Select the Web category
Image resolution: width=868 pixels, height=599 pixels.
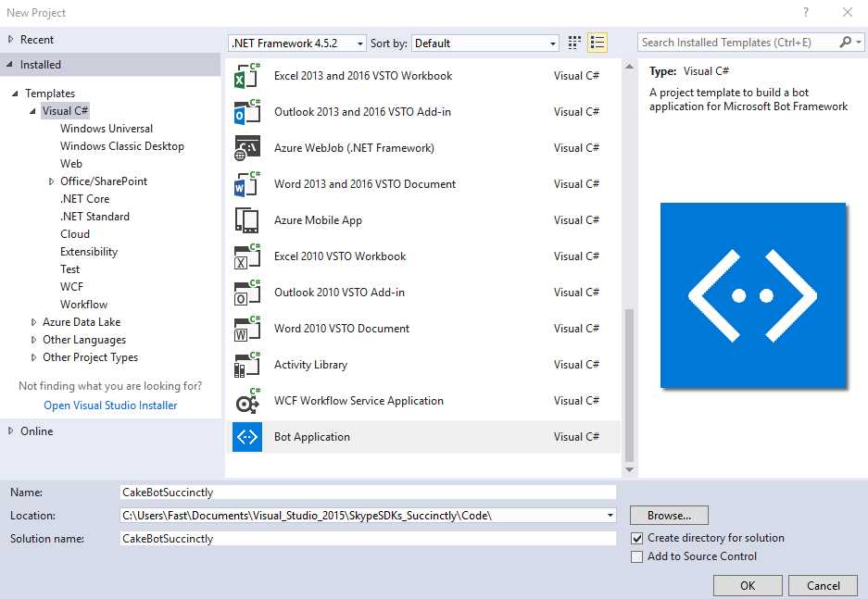(x=70, y=164)
